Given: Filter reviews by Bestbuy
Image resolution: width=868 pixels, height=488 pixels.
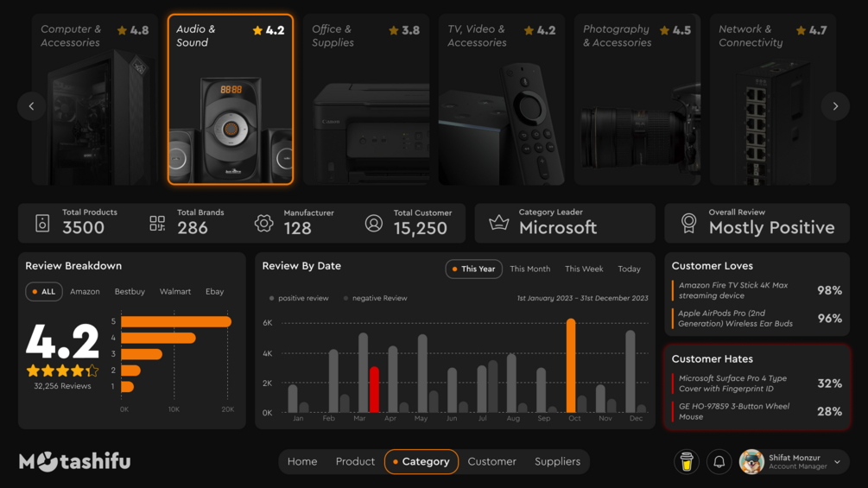Looking at the screenshot, I should point(130,292).
